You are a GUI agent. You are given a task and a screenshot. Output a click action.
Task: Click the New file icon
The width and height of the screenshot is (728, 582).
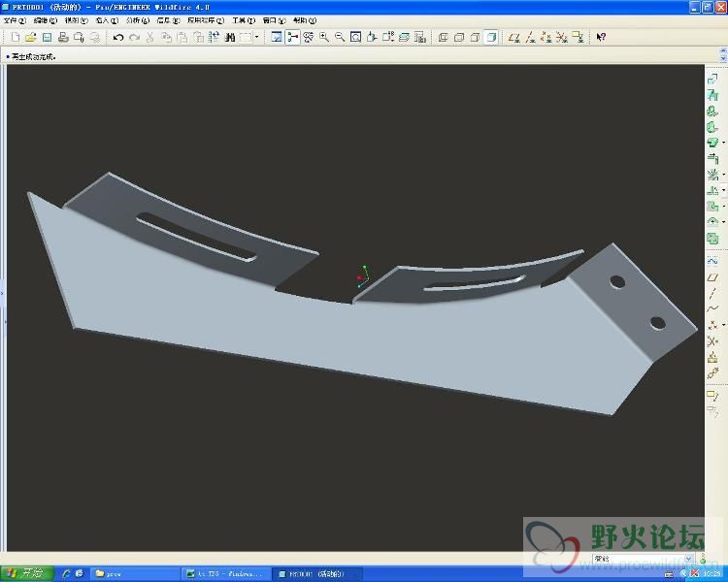click(15, 37)
